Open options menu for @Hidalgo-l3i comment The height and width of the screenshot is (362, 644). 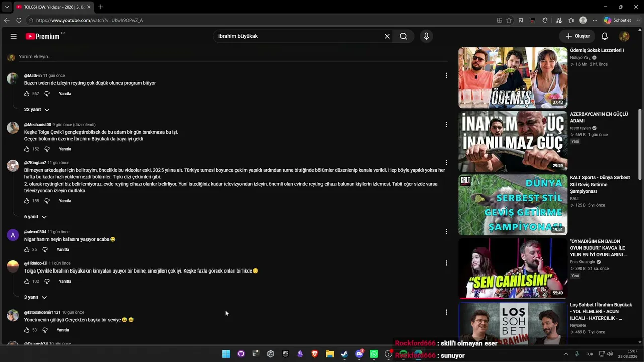click(446, 263)
